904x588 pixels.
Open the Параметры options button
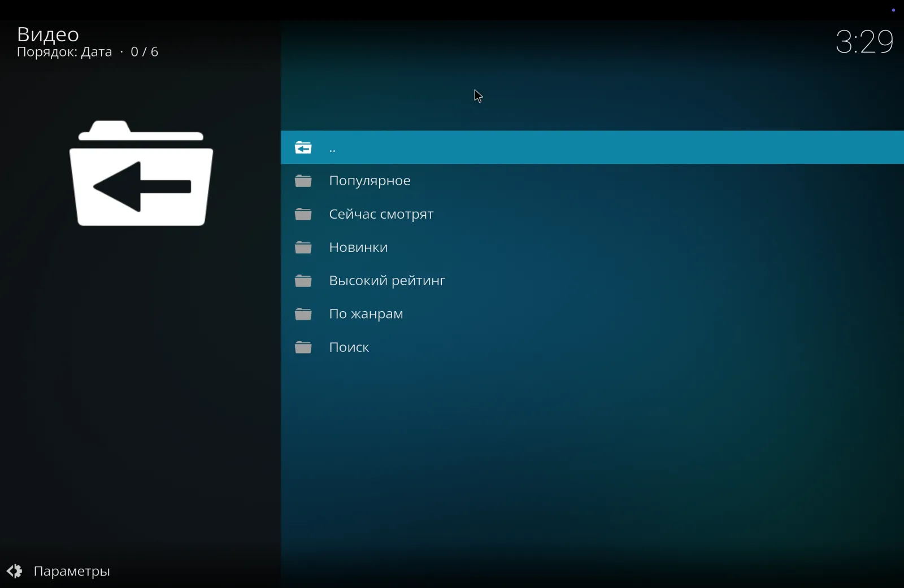point(59,571)
